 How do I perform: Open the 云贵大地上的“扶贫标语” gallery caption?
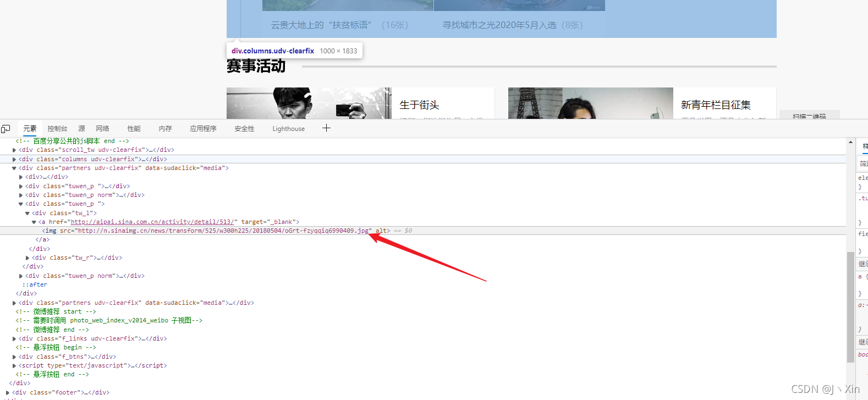[x=339, y=25]
